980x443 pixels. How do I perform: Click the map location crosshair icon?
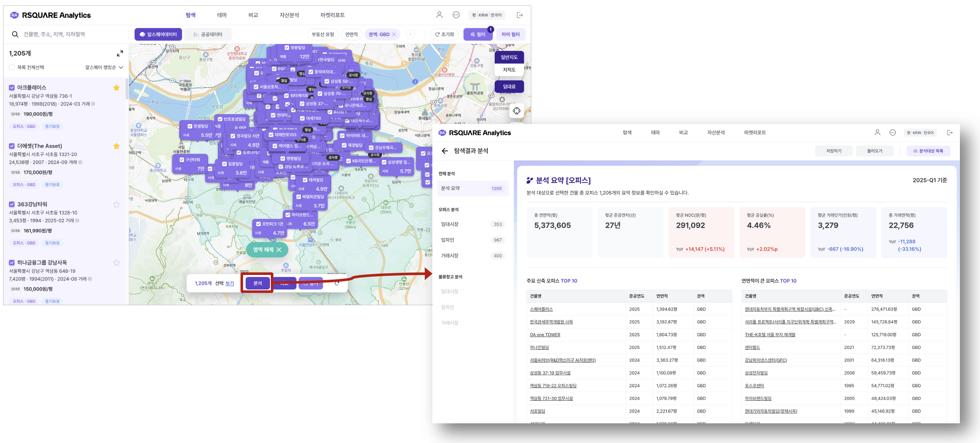click(x=516, y=111)
